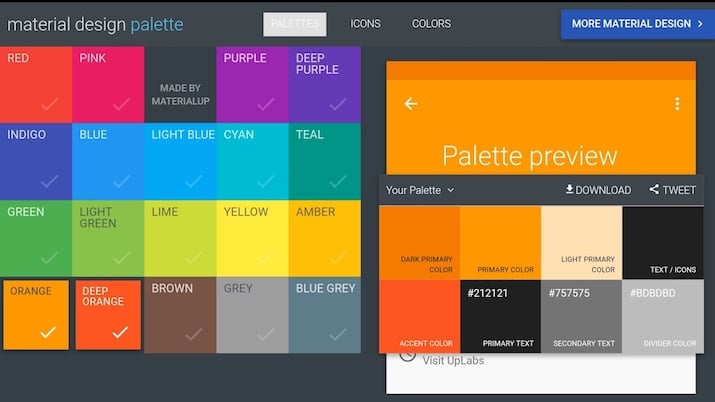Click the share icon beside TWEET
The width and height of the screenshot is (715, 402).
(x=654, y=189)
